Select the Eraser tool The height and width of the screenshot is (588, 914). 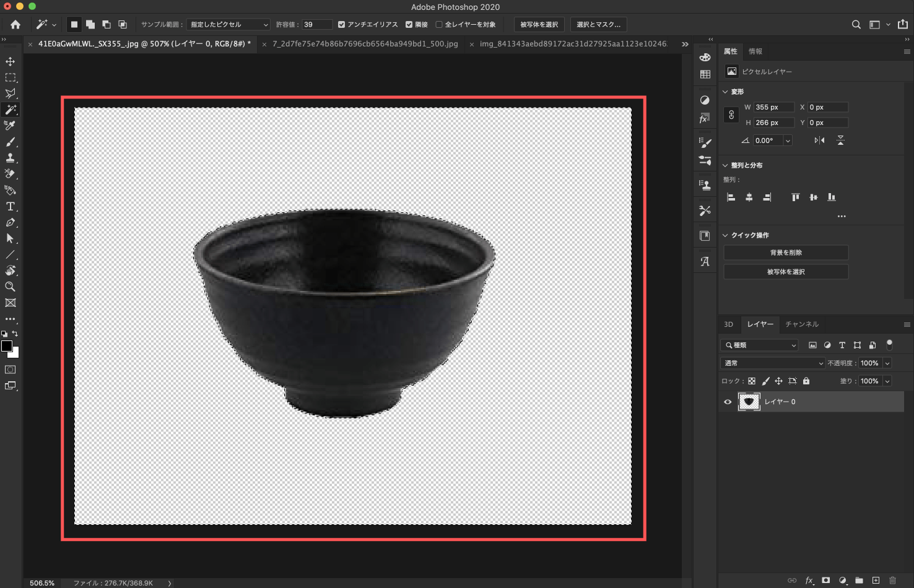coord(11,174)
